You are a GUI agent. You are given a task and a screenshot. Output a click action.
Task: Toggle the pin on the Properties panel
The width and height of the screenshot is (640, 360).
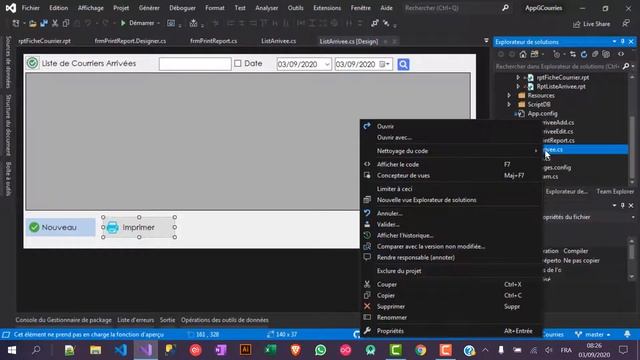(x=622, y=205)
